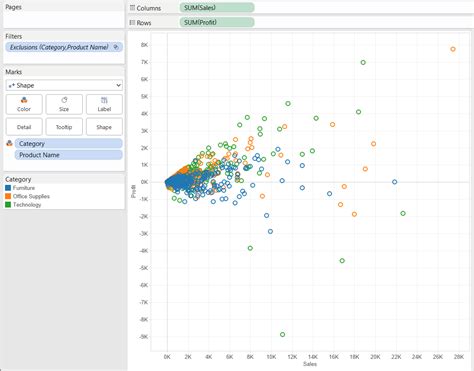This screenshot has width=474, height=371.
Task: Click the shape icon in mark type box
Action: coord(12,86)
